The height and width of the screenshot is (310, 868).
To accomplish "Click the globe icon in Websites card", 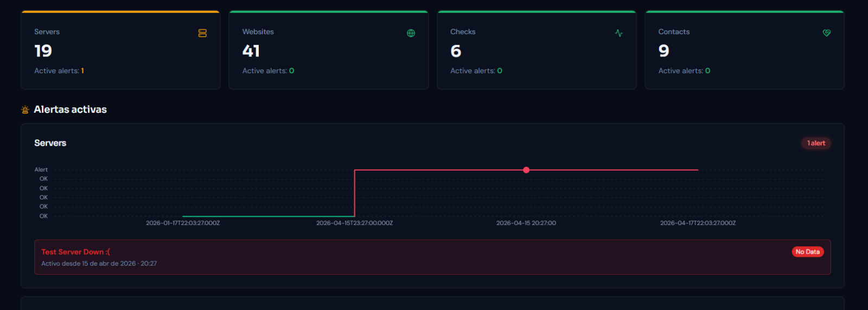I will click(411, 33).
